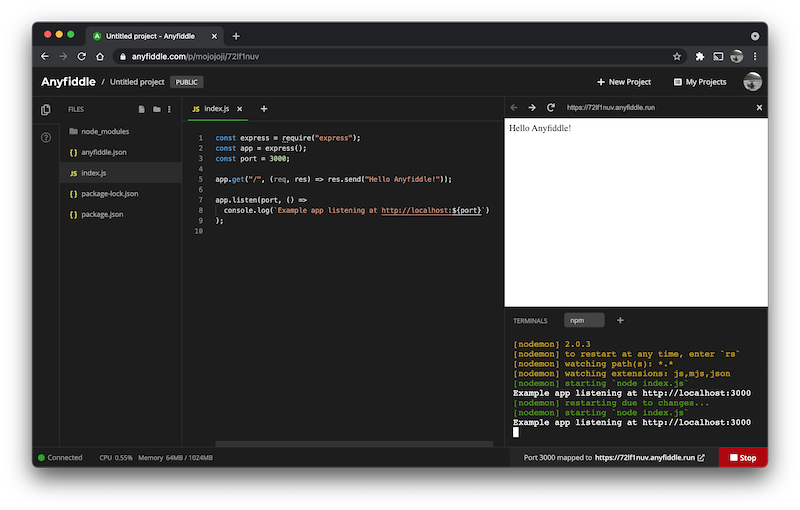
Task: Click the TERMINALS panel label
Action: click(x=530, y=321)
